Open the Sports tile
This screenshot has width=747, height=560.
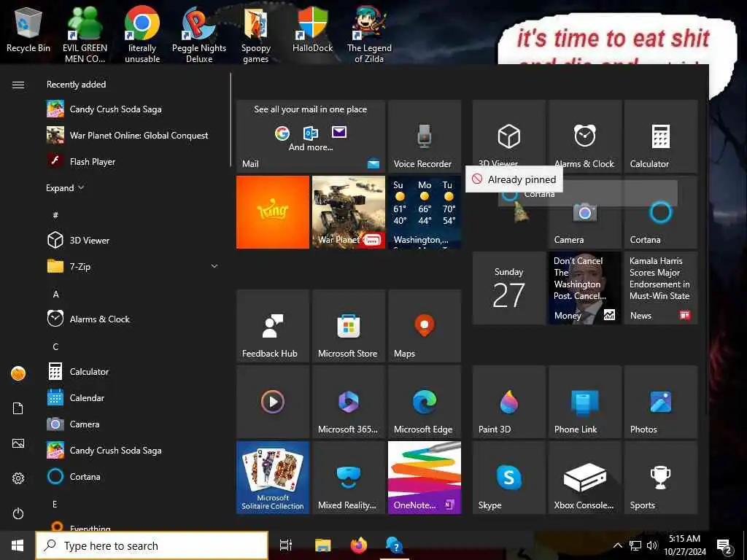[660, 478]
